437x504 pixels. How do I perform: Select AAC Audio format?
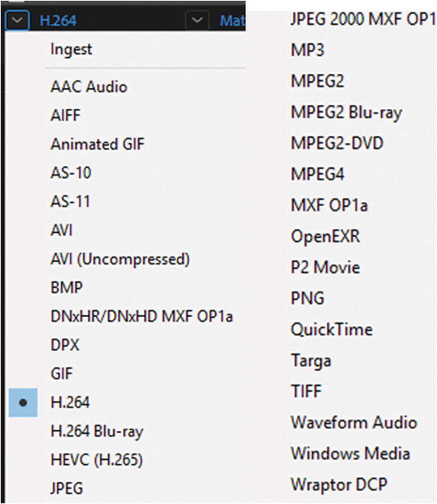point(88,87)
